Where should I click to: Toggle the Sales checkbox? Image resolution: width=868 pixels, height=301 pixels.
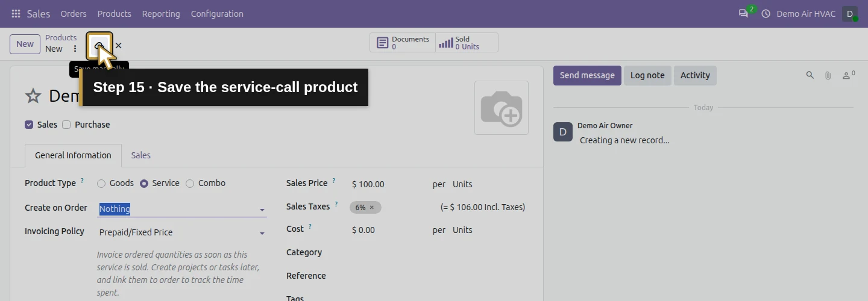point(29,125)
